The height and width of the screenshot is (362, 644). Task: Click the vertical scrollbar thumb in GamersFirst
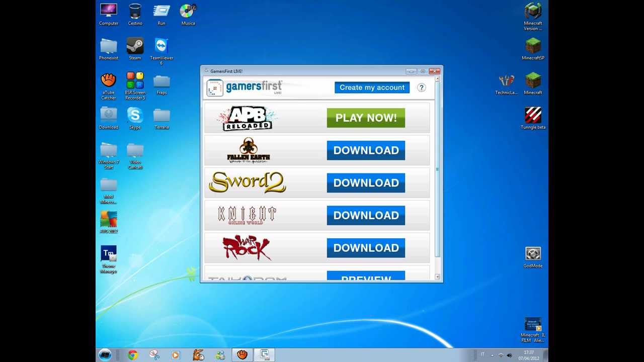click(437, 169)
